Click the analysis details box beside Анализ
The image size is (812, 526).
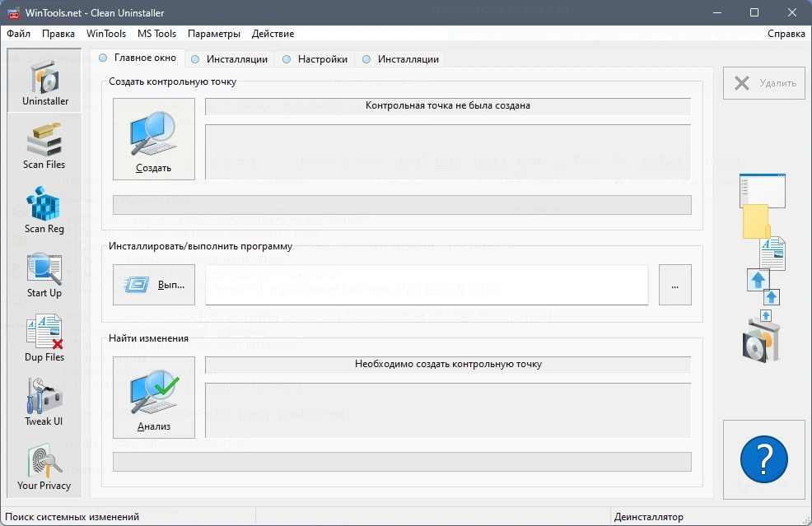click(448, 411)
